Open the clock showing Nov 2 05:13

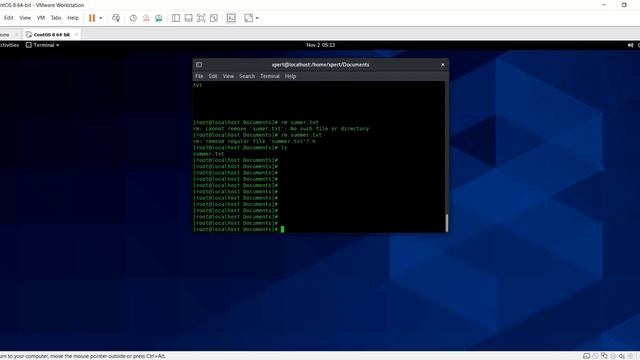(320, 45)
